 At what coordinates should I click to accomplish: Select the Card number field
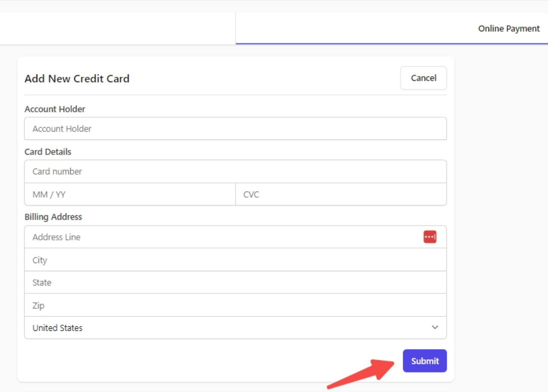(235, 171)
